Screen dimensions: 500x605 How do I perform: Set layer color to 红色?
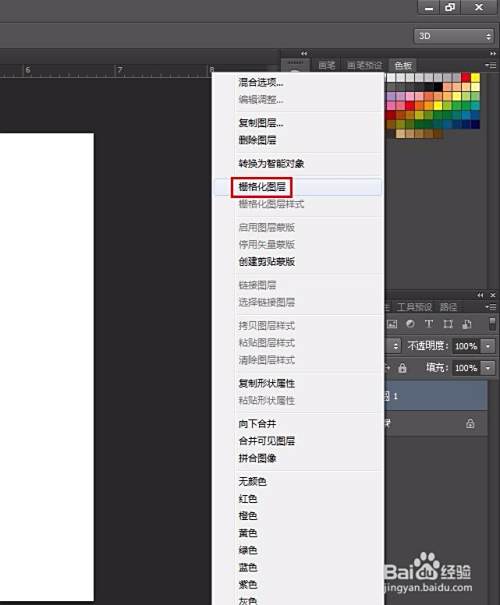click(x=298, y=499)
